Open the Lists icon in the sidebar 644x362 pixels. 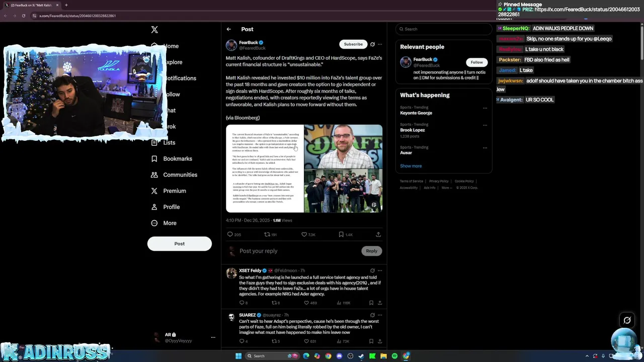(154, 142)
